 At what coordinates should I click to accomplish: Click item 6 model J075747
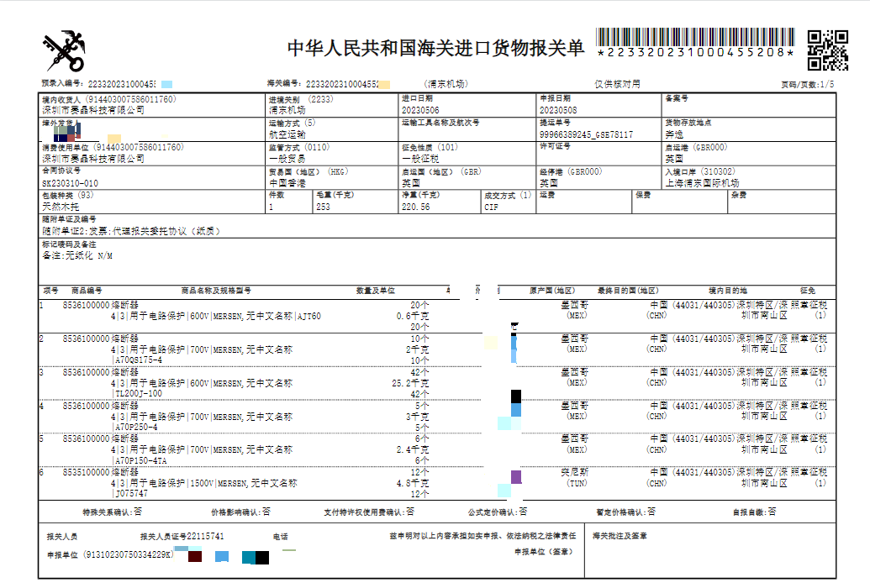coord(129,494)
